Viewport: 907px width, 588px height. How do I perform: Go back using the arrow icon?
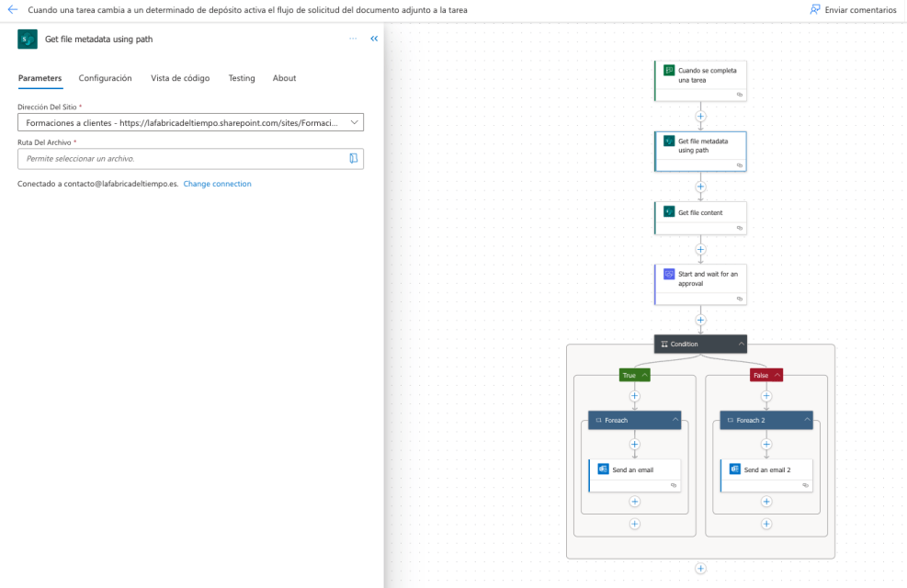[13, 10]
